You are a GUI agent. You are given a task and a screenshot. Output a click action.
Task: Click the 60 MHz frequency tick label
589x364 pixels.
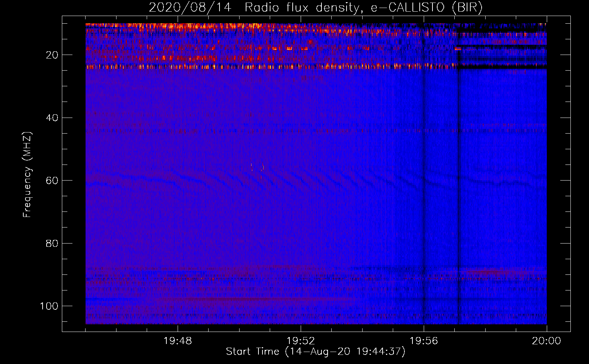click(x=52, y=181)
